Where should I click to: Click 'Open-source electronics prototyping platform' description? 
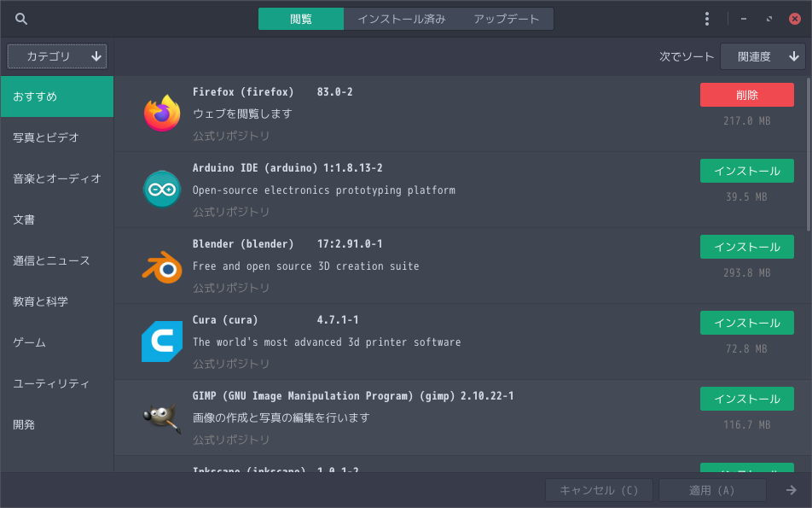tap(323, 190)
